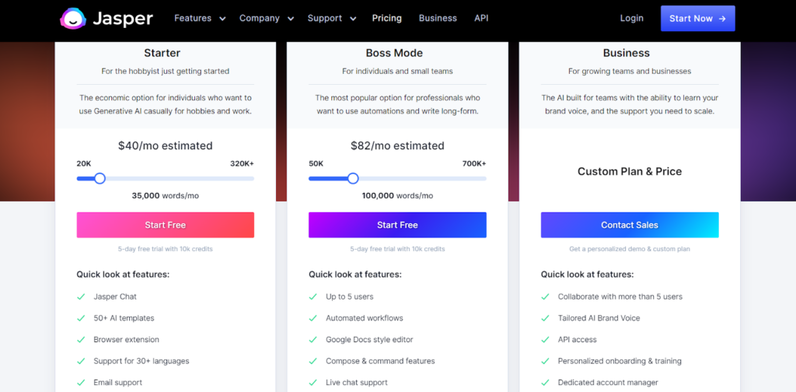Click 'For the hobbyist just getting started'

pyautogui.click(x=165, y=71)
